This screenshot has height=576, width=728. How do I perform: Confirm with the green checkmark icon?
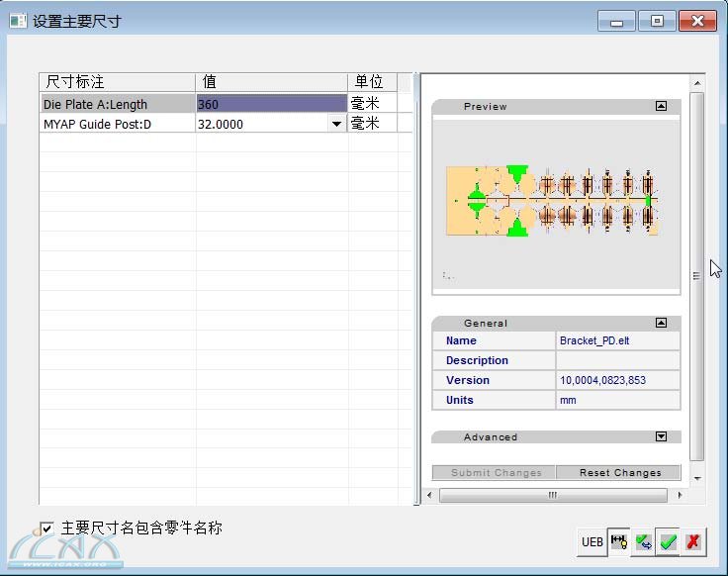(x=668, y=542)
